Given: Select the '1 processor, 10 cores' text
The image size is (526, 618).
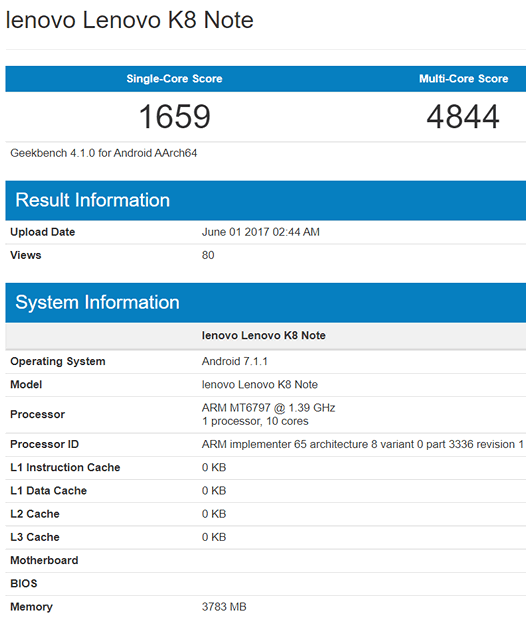Looking at the screenshot, I should (255, 421).
